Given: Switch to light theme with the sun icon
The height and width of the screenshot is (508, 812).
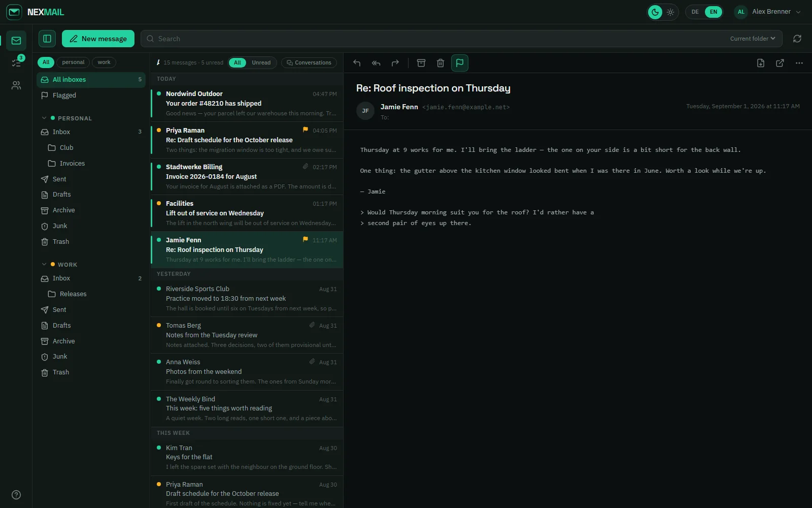Looking at the screenshot, I should click(x=670, y=12).
